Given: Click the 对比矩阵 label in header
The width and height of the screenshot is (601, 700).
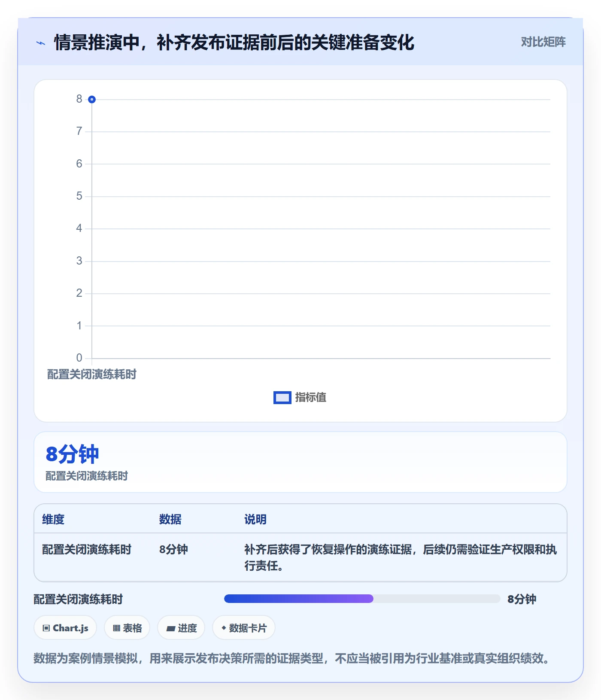Looking at the screenshot, I should click(x=543, y=42).
